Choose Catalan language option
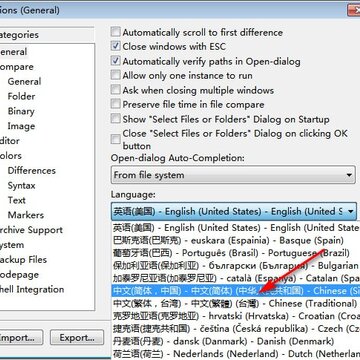The image size is (360, 360). [236, 278]
